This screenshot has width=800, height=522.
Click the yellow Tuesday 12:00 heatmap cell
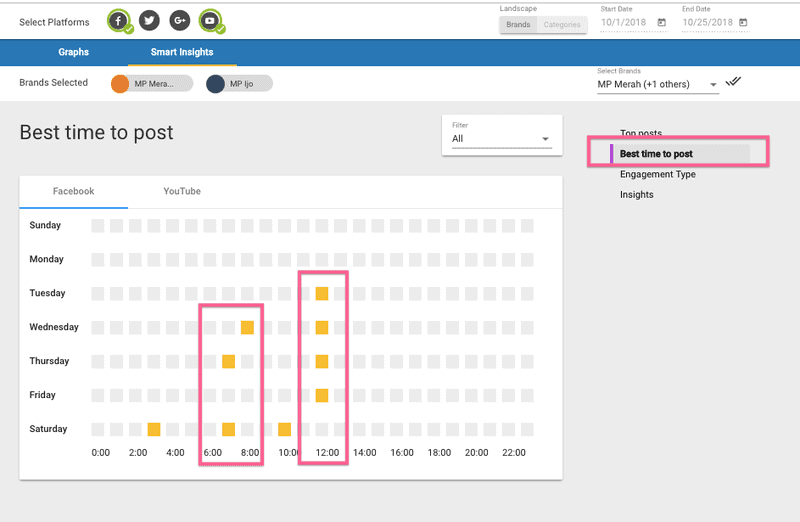pos(322,293)
